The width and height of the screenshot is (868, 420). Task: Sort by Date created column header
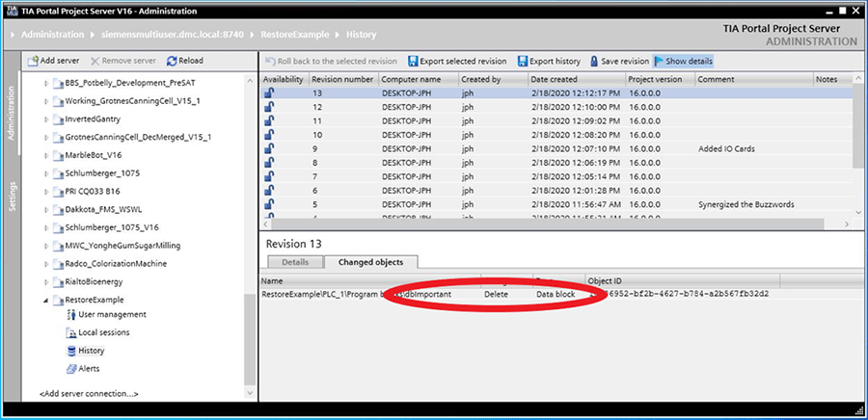pyautogui.click(x=577, y=80)
